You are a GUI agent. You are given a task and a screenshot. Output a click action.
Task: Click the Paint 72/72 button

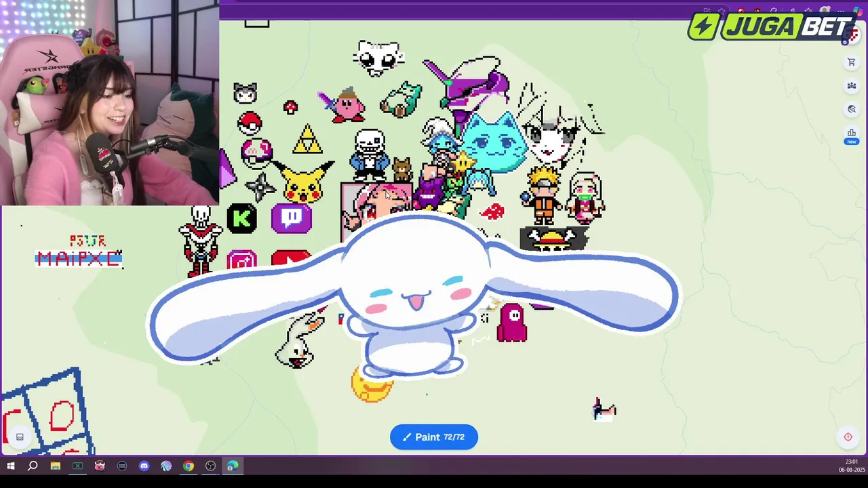tap(434, 437)
